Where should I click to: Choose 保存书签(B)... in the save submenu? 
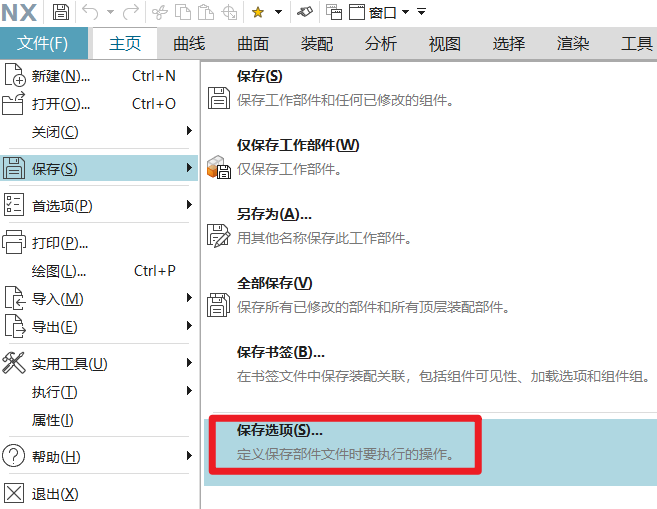pos(430,364)
